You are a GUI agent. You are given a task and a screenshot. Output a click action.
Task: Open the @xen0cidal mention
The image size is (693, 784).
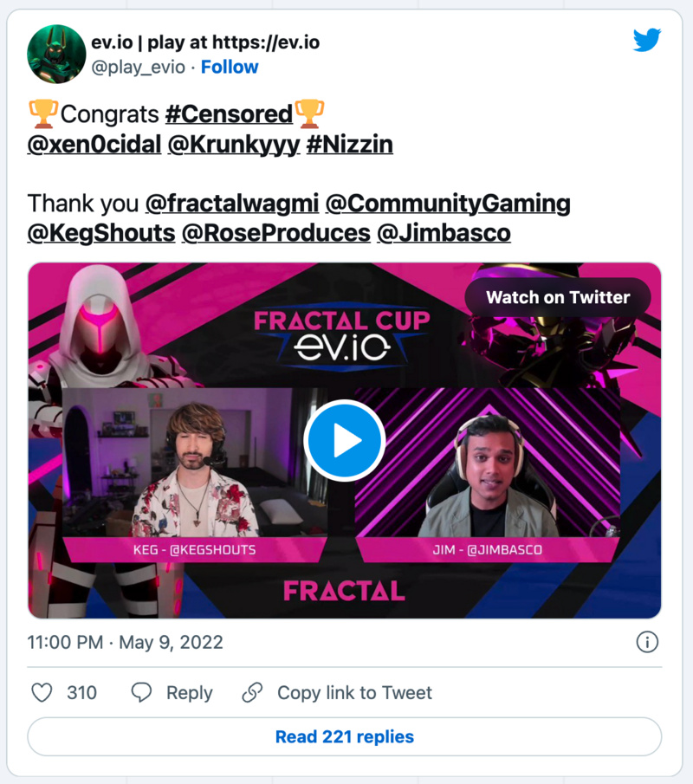coord(94,145)
